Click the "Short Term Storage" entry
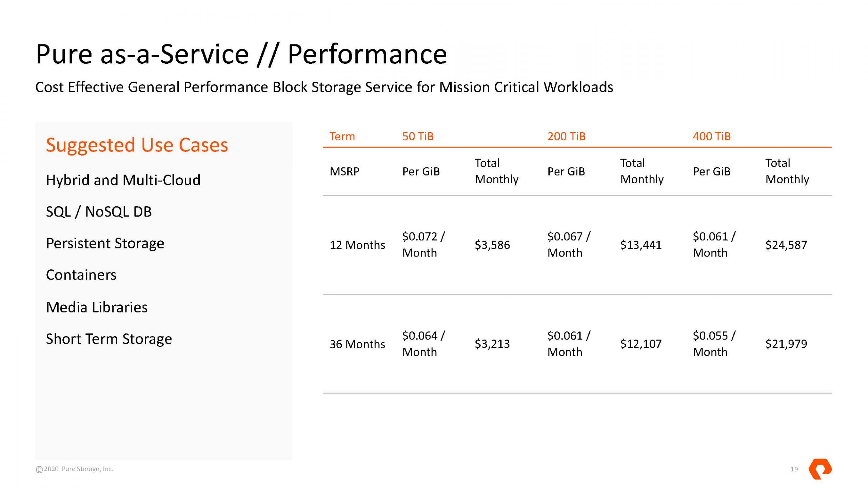The image size is (868, 488). [x=109, y=339]
